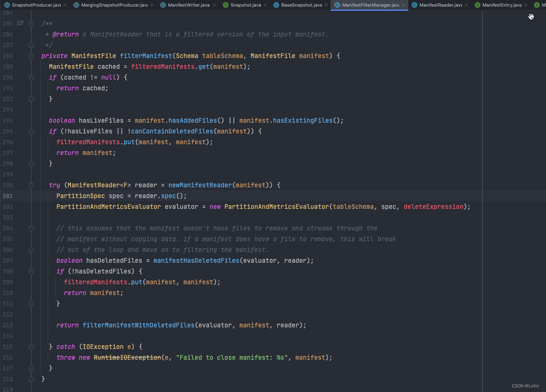The width and height of the screenshot is (546, 392).
Task: Close the ManifestReader.java tab
Action: [x=466, y=5]
